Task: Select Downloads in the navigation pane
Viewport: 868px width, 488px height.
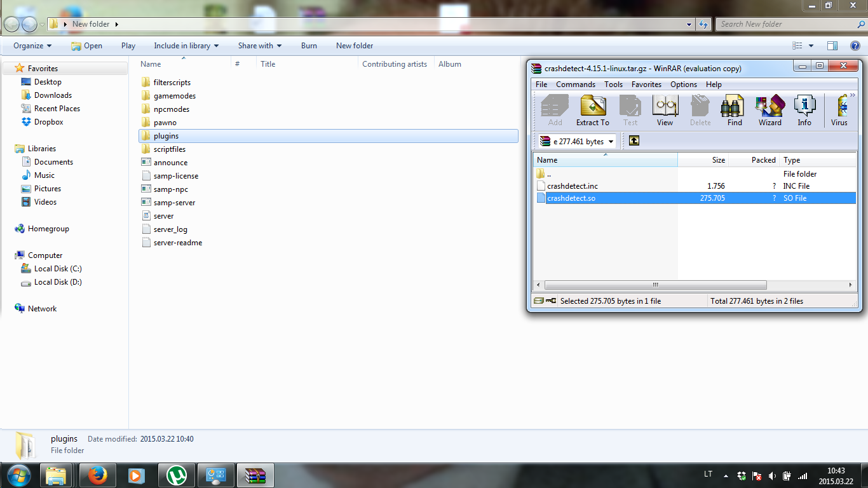Action: click(x=53, y=95)
